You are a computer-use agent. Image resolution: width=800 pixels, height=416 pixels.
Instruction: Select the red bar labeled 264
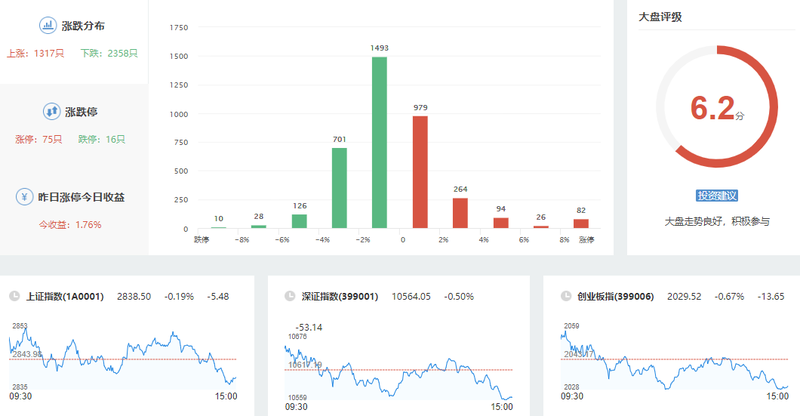pos(460,213)
